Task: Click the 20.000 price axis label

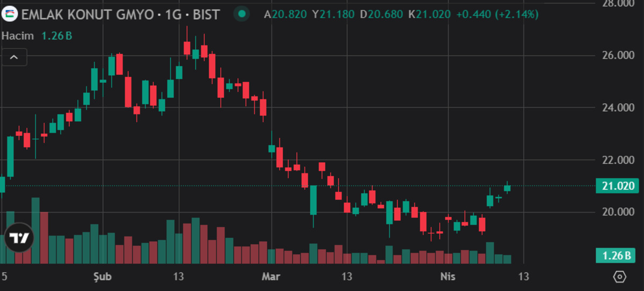Action: [619, 212]
